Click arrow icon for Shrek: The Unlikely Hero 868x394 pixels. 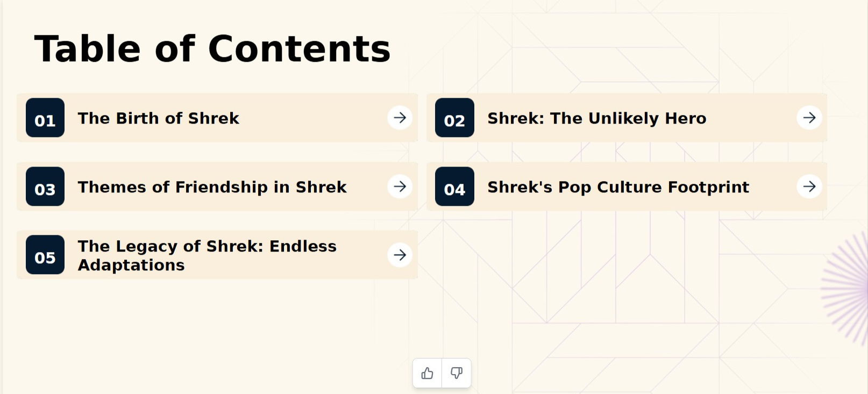(x=809, y=118)
